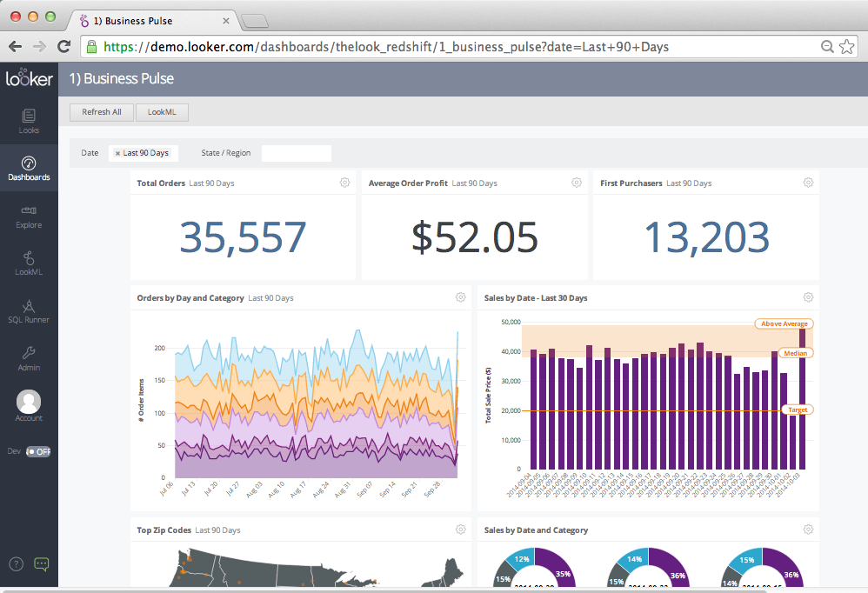The image size is (868, 593).
Task: Open Sales by Date gear menu
Action: 808,297
